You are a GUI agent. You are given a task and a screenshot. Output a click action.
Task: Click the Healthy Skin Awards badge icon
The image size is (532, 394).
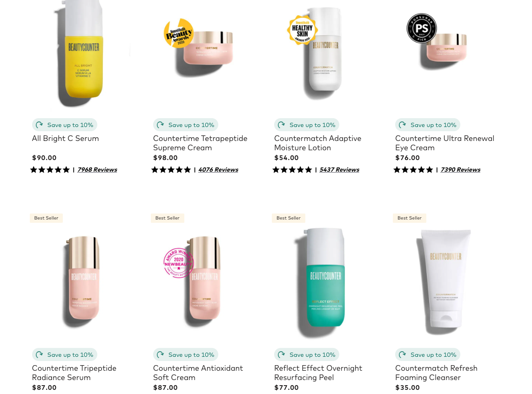tap(302, 30)
